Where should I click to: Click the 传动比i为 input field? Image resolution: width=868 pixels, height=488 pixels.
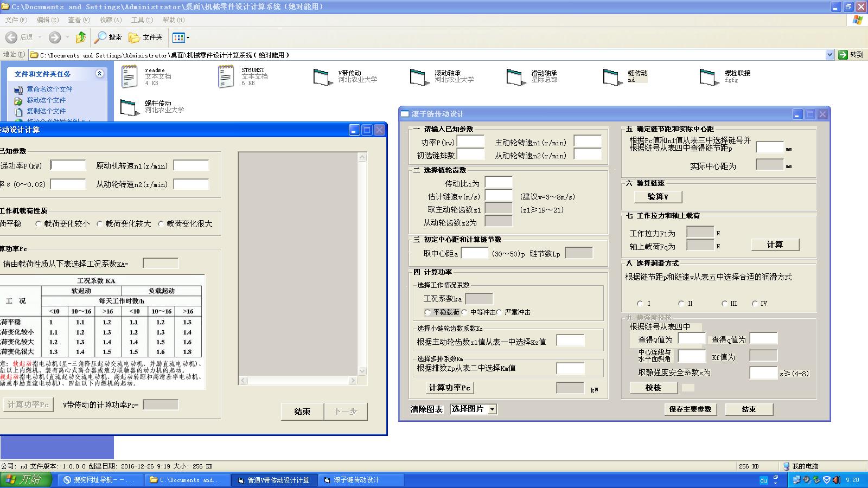[x=499, y=183]
